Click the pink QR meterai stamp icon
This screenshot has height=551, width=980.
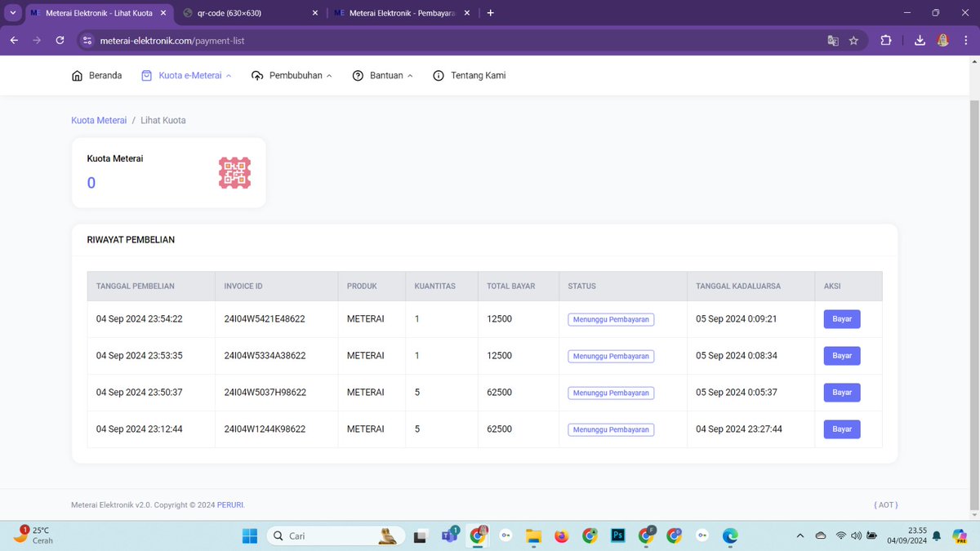[234, 173]
